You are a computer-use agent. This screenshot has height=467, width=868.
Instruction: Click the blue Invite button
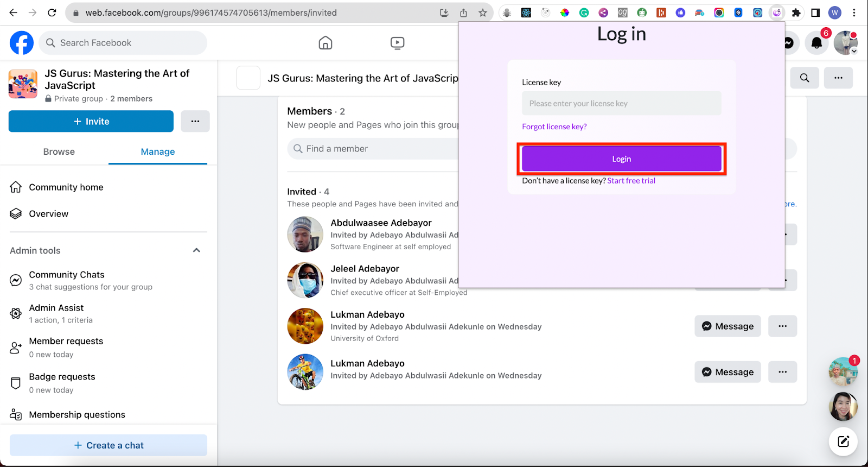click(91, 121)
